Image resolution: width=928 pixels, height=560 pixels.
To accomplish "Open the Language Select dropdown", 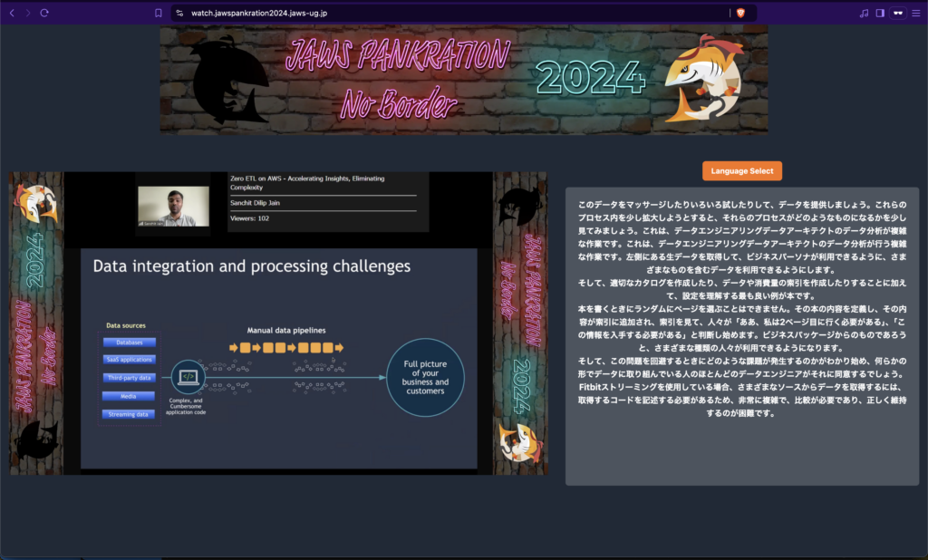I will [x=741, y=170].
